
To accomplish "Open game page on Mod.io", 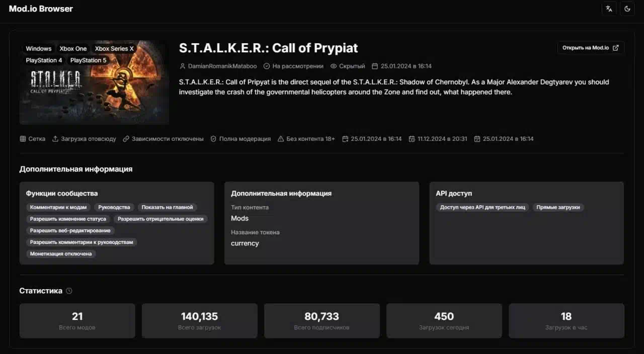I will click(591, 48).
